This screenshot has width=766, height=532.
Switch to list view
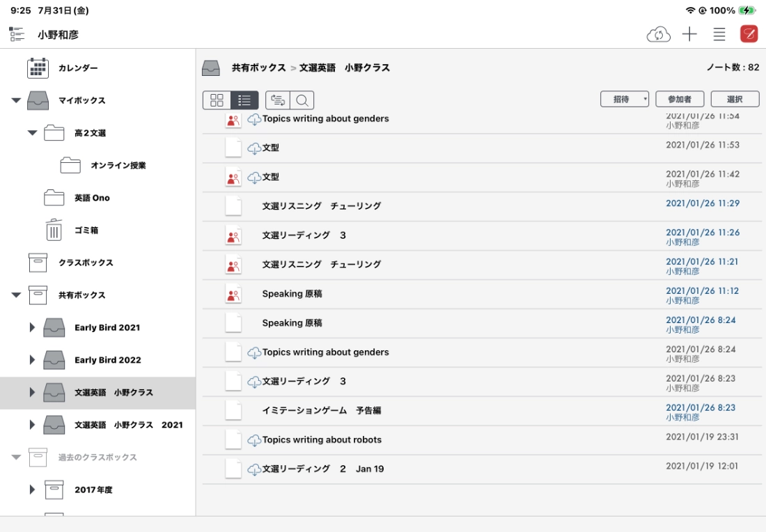point(244,100)
